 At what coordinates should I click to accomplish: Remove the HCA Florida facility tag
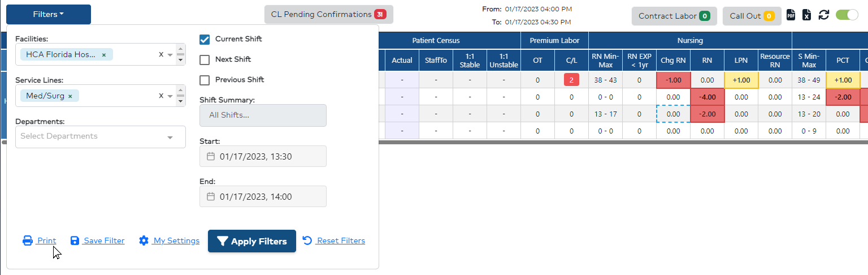[104, 55]
